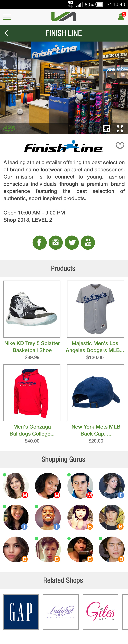
Task: Open Men's Gonzaga Bulldogs hoodie product
Action: click(x=32, y=404)
